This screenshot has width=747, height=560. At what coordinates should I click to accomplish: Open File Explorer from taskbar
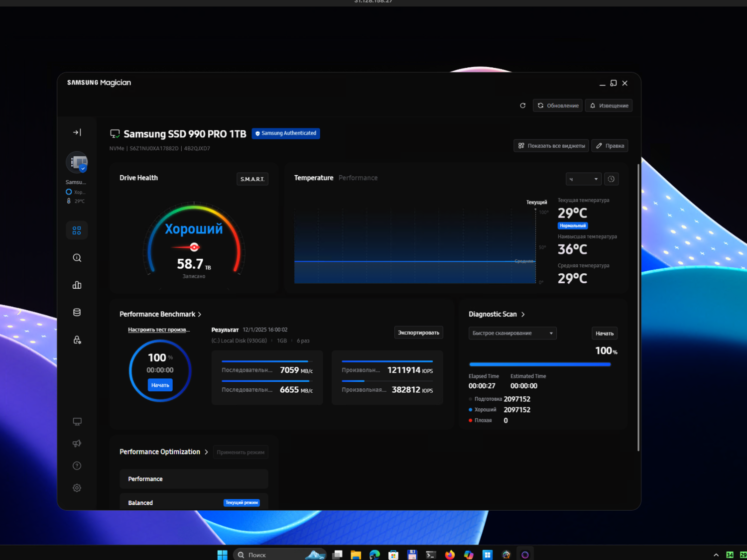[356, 555]
